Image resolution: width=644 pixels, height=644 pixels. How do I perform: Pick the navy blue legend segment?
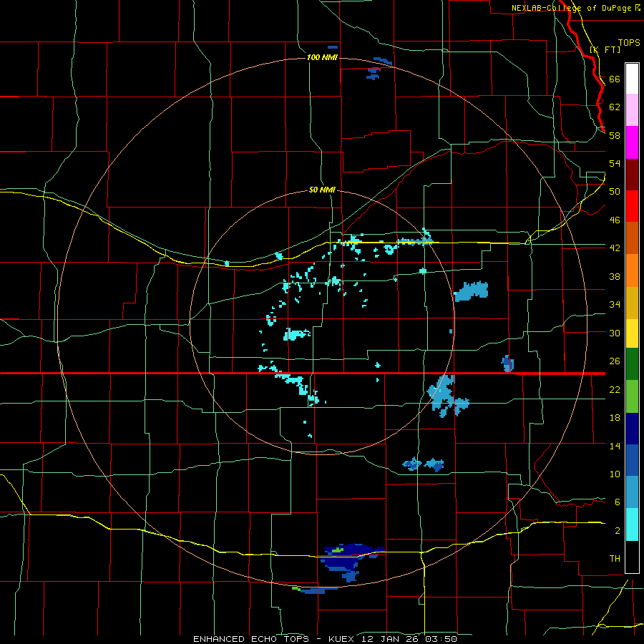632,429
